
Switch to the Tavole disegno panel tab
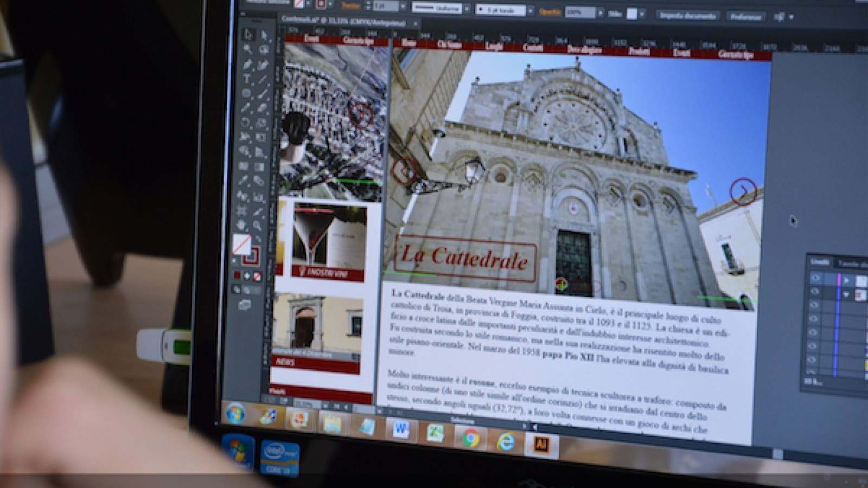click(x=853, y=264)
